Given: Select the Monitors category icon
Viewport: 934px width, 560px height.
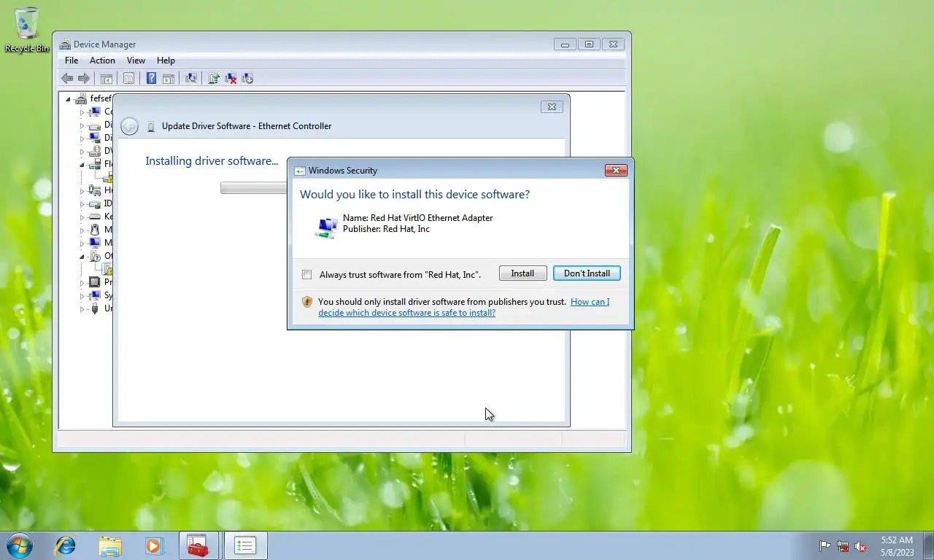Looking at the screenshot, I should point(94,243).
